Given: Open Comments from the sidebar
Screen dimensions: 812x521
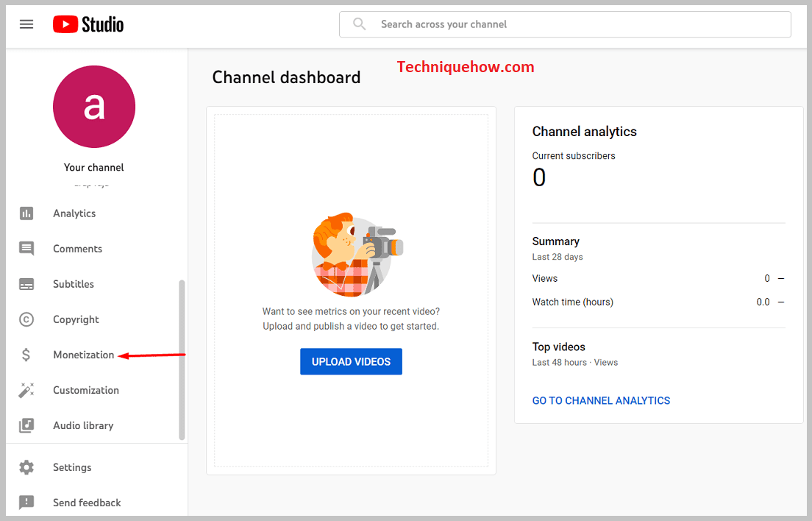Looking at the screenshot, I should [77, 249].
